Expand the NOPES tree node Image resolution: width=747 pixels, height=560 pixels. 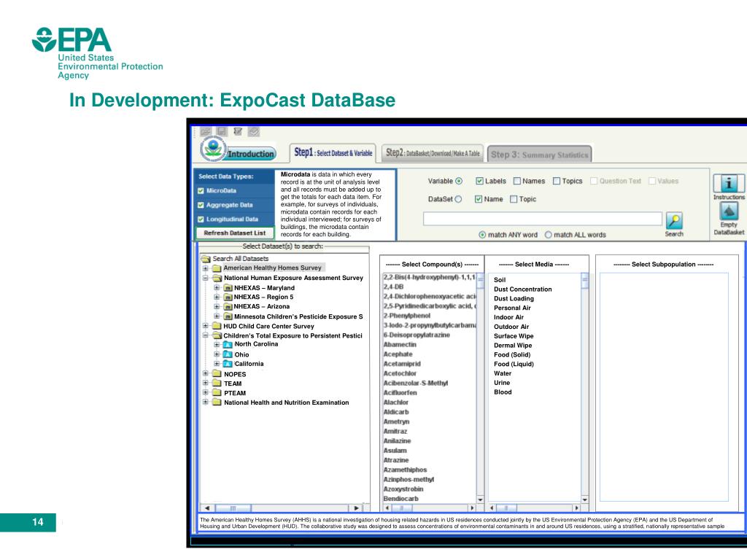[205, 374]
